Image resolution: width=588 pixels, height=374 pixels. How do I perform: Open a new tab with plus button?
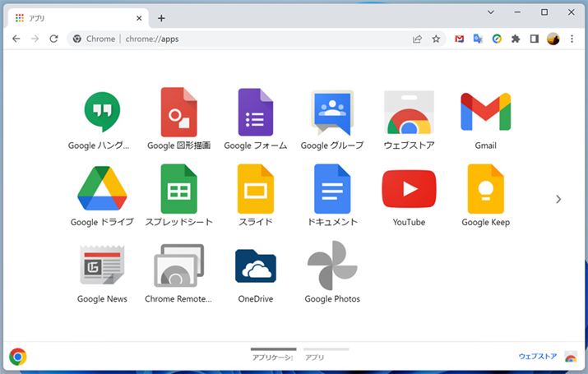(x=161, y=18)
